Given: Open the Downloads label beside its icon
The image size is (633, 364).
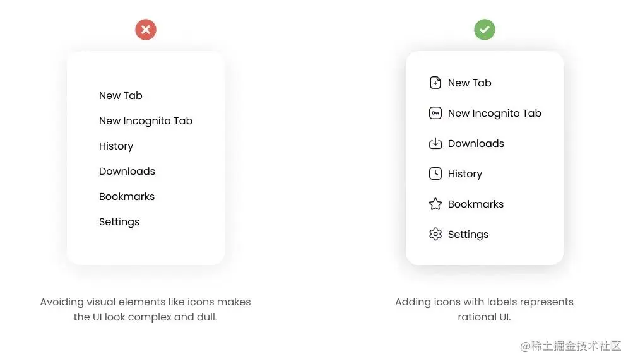Looking at the screenshot, I should pos(476,144).
